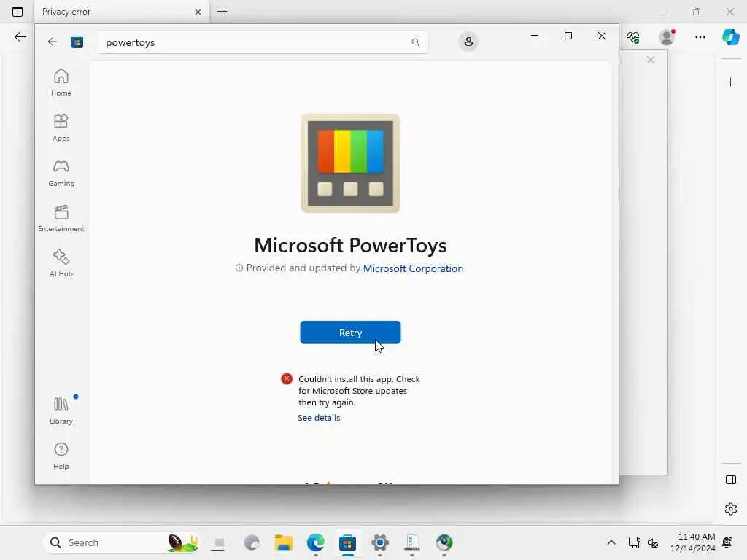Open Edge tab actions menu
This screenshot has width=747, height=560.
tap(18, 12)
